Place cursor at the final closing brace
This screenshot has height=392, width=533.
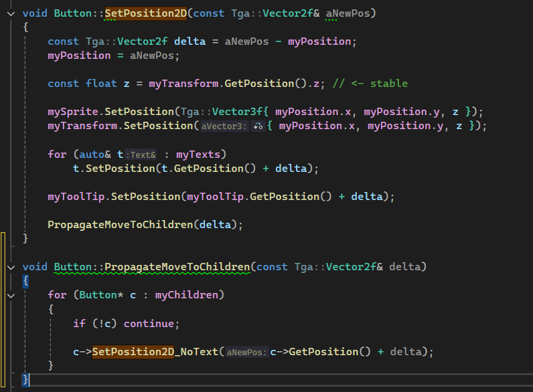(x=25, y=379)
